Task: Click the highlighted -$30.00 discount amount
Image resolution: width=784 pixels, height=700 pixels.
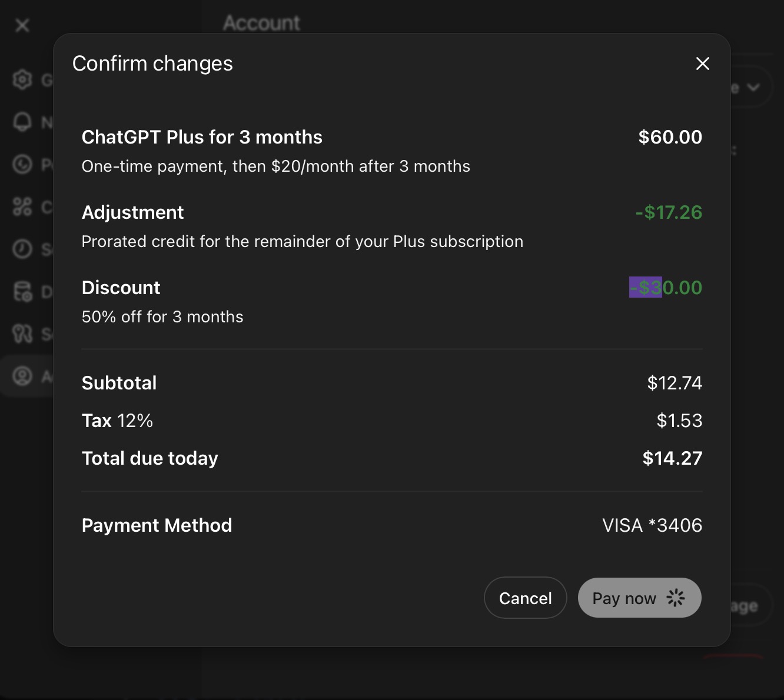Action: (x=666, y=288)
